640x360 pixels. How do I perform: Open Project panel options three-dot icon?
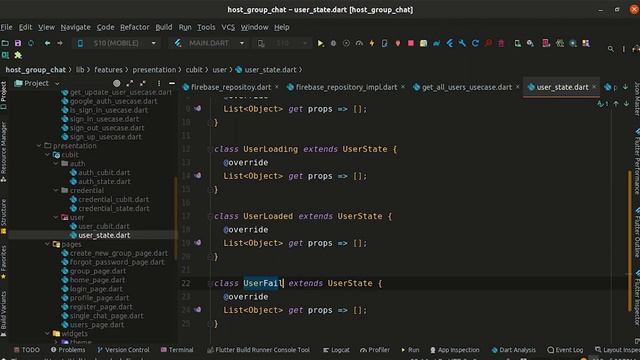(x=159, y=83)
